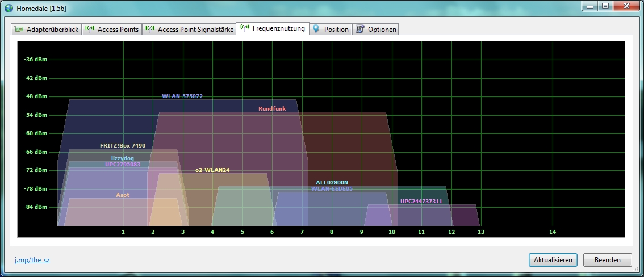
Task: Minimize the Homedale window
Action: pyautogui.click(x=591, y=5)
